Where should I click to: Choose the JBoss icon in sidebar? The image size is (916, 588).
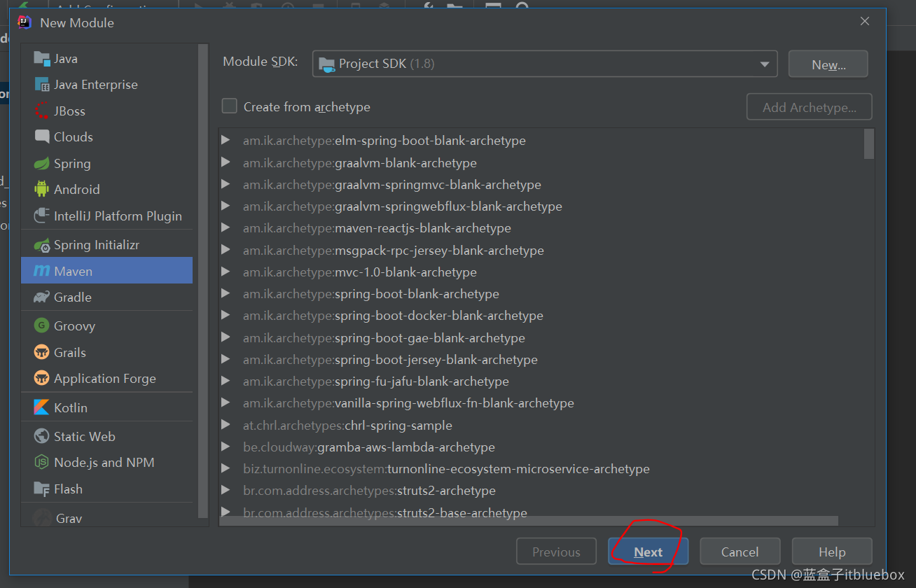[42, 111]
